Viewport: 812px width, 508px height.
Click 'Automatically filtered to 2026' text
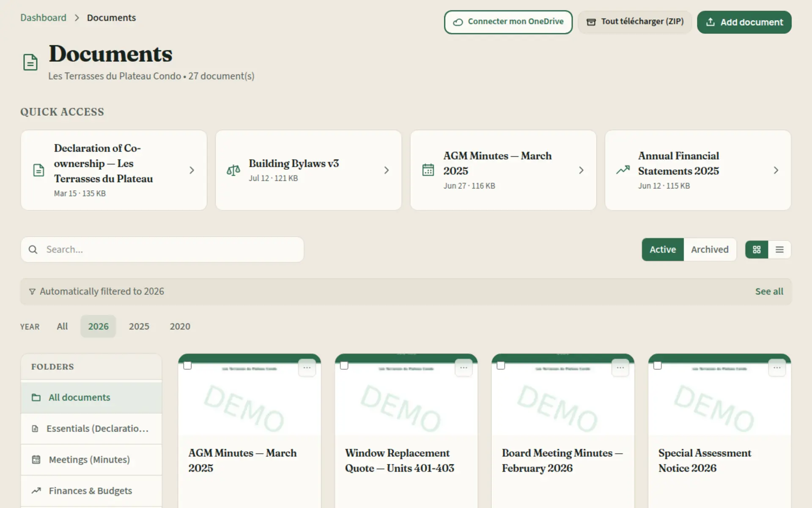[x=102, y=292]
